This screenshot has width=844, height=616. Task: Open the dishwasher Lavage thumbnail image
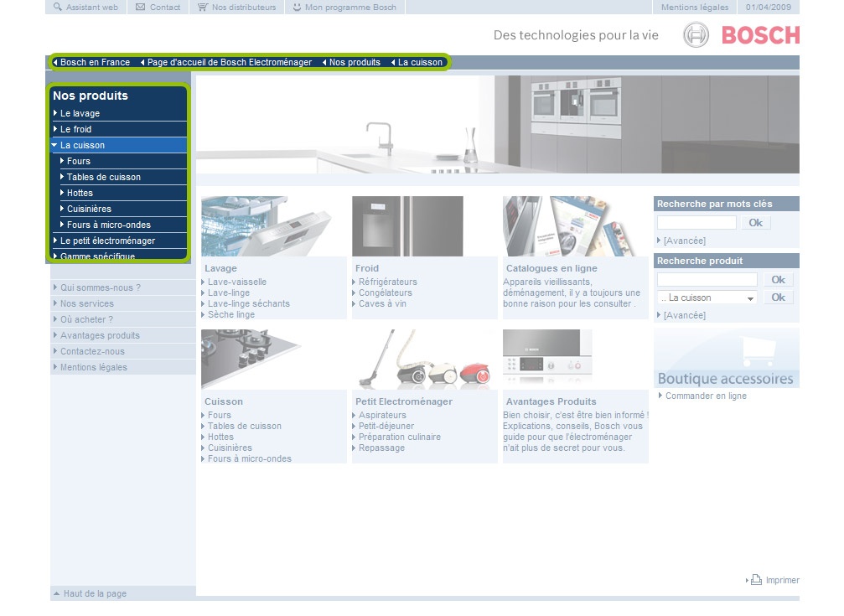point(266,226)
